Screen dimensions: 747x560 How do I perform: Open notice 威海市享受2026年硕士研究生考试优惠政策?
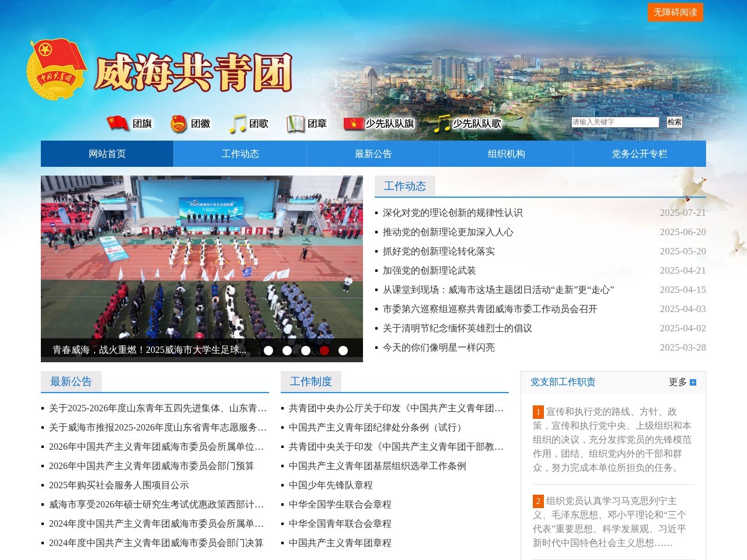[156, 505]
